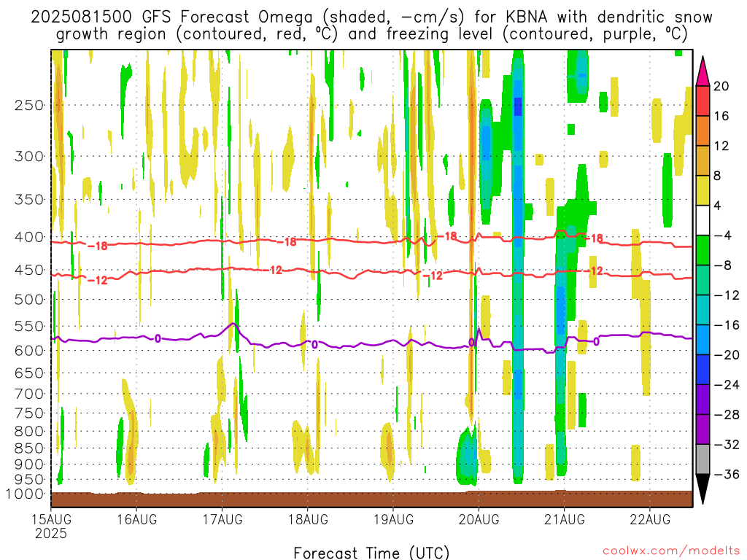Click the colorbar tick label 16

point(721,116)
